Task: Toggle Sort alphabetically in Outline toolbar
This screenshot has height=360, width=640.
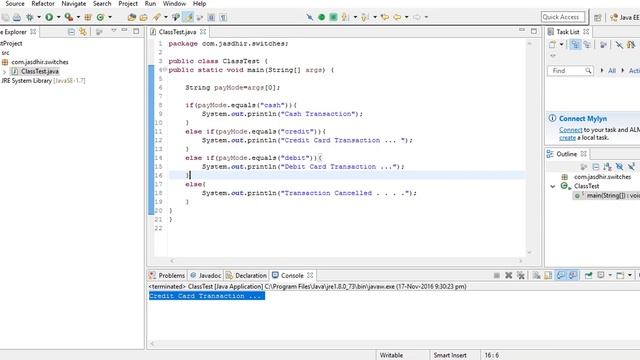Action: pyautogui.click(x=607, y=167)
